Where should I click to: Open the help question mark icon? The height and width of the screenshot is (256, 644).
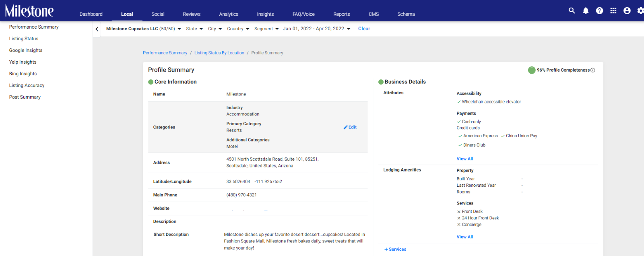[x=599, y=11]
